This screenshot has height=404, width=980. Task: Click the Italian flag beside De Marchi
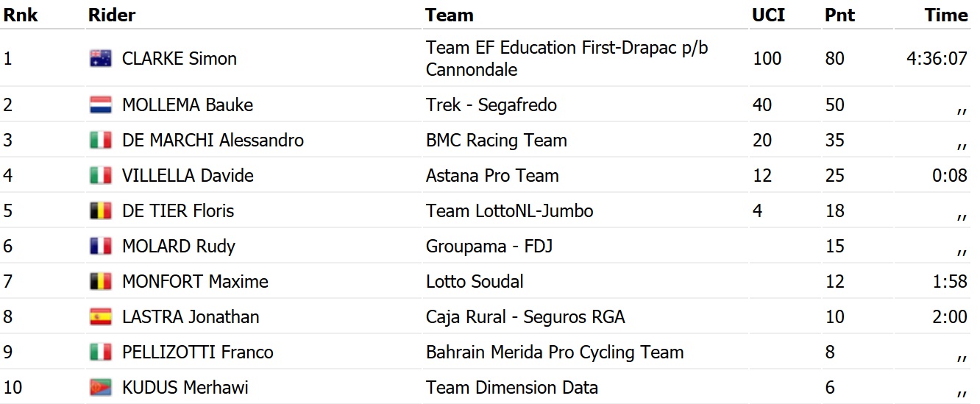point(101,141)
